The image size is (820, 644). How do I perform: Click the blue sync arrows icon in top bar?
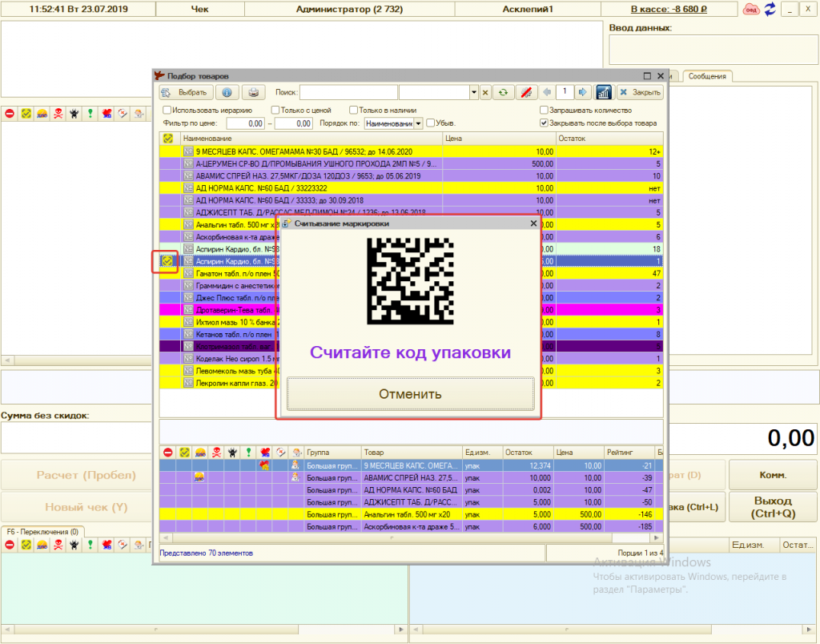click(x=770, y=10)
